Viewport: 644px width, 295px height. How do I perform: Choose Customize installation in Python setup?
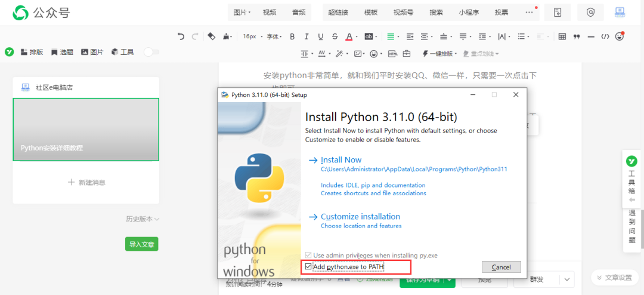(360, 216)
